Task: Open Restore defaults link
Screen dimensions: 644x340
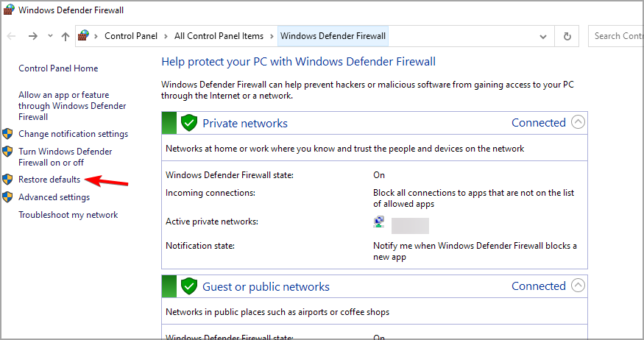Action: (x=49, y=180)
